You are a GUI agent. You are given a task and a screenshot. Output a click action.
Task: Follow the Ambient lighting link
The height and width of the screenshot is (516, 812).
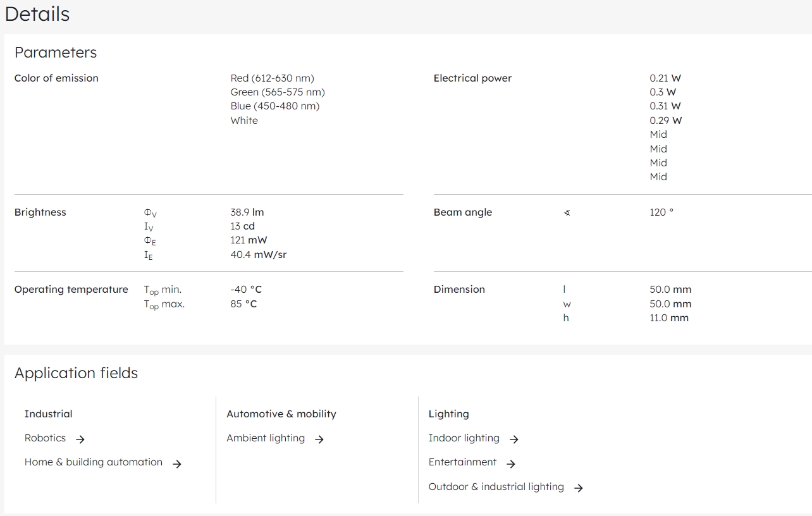[266, 438]
